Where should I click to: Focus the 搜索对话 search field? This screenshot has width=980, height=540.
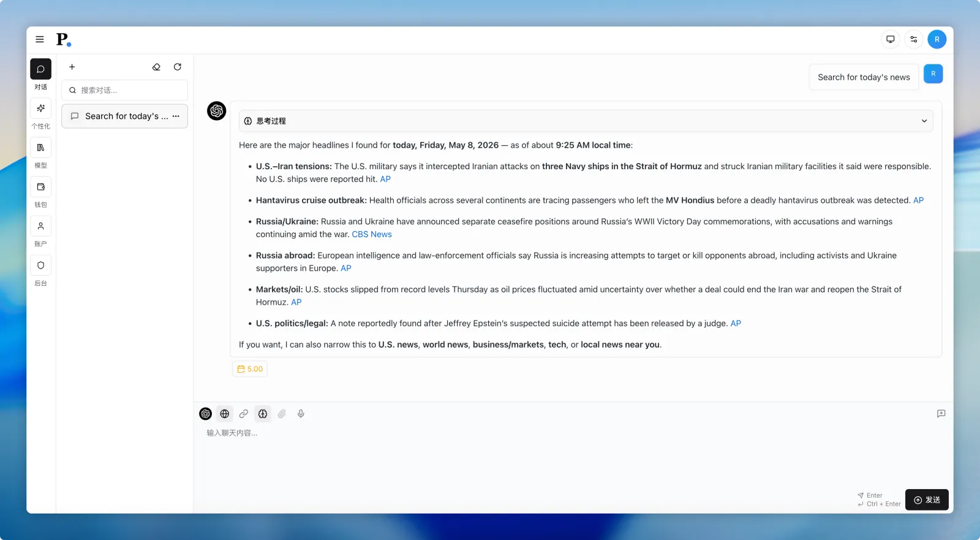click(124, 90)
